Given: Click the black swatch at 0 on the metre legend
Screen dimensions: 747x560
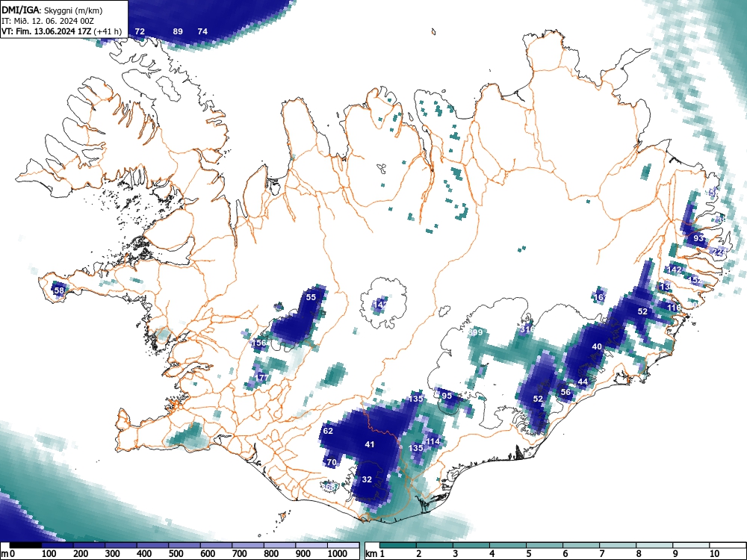Looking at the screenshot, I should point(25,545).
